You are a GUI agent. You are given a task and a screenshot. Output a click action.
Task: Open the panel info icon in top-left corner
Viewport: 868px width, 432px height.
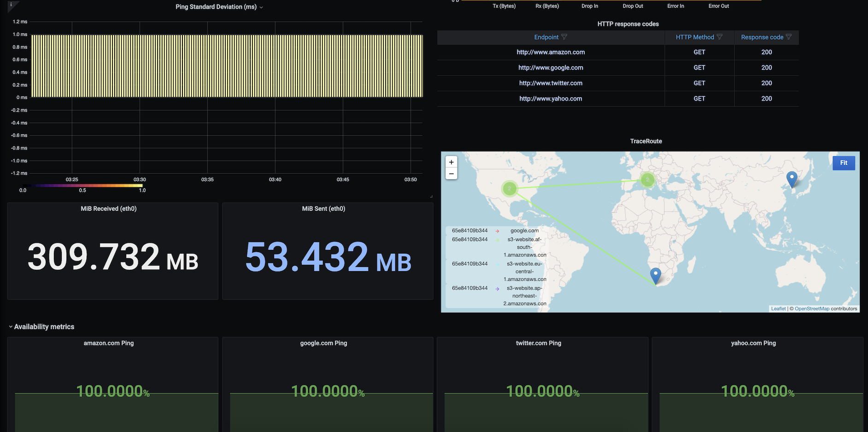(x=11, y=5)
